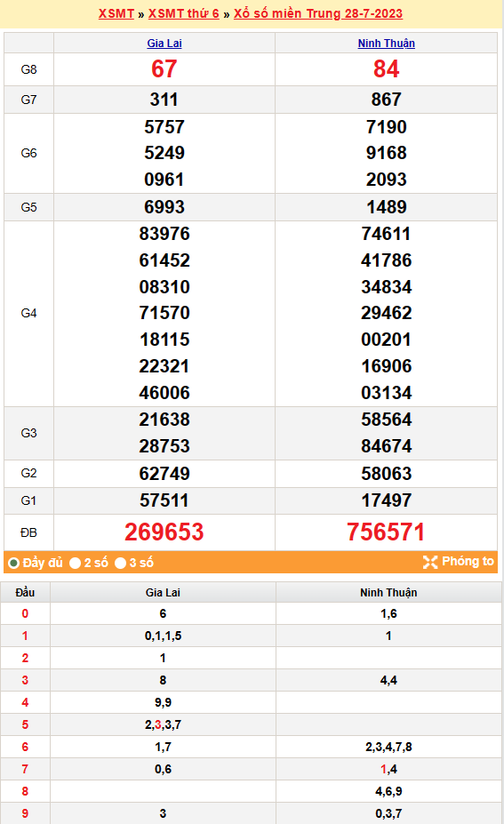Click G4 number 74611
This screenshot has height=824, width=504.
(387, 234)
